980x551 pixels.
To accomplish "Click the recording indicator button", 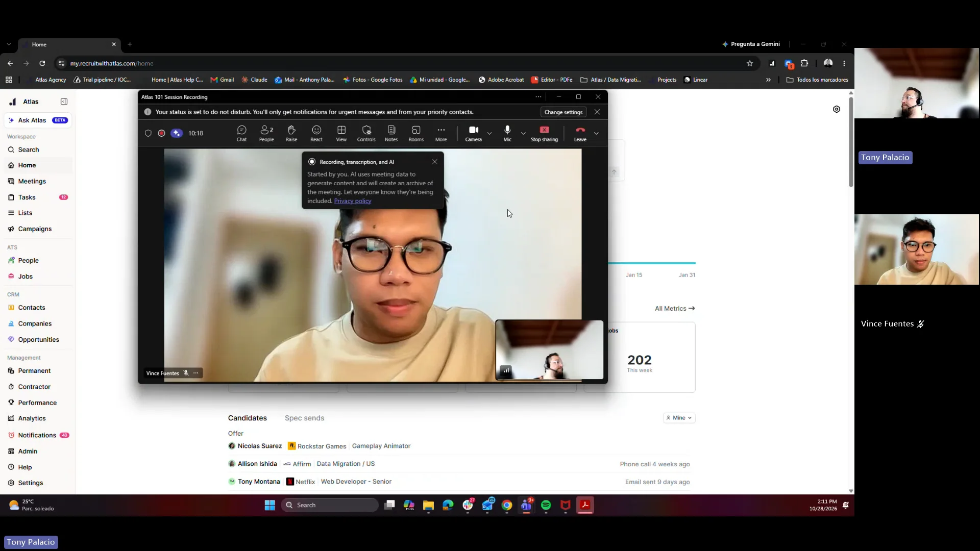I will [x=161, y=133].
